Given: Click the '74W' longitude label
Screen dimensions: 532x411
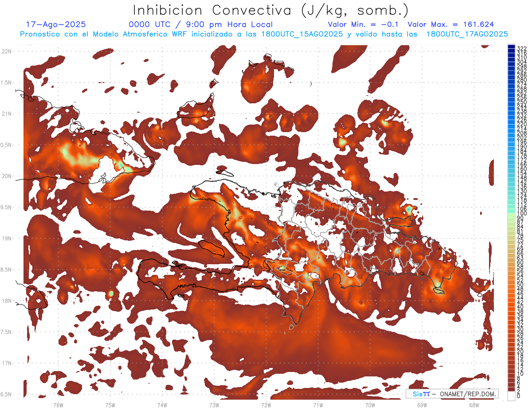Looking at the screenshot, I should (162, 405).
